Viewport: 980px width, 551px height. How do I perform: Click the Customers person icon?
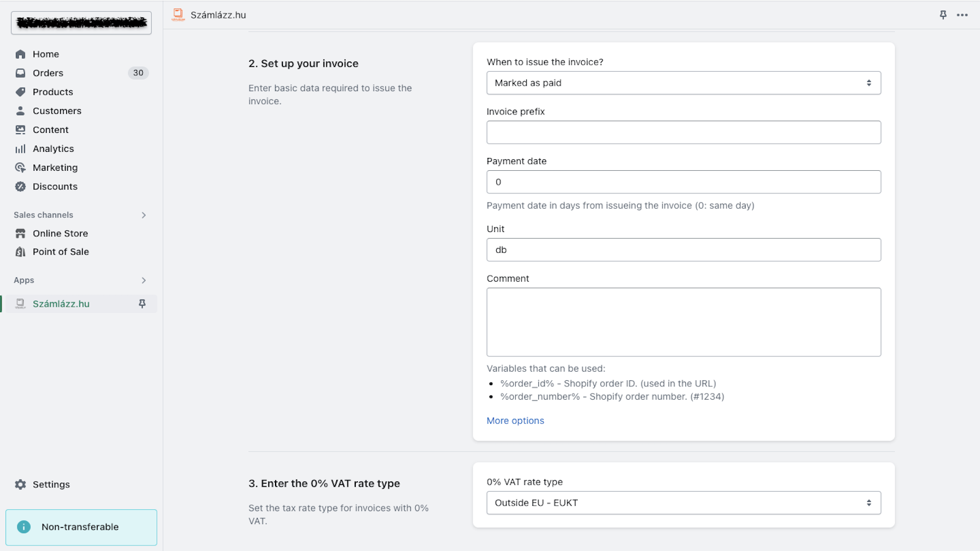[20, 111]
